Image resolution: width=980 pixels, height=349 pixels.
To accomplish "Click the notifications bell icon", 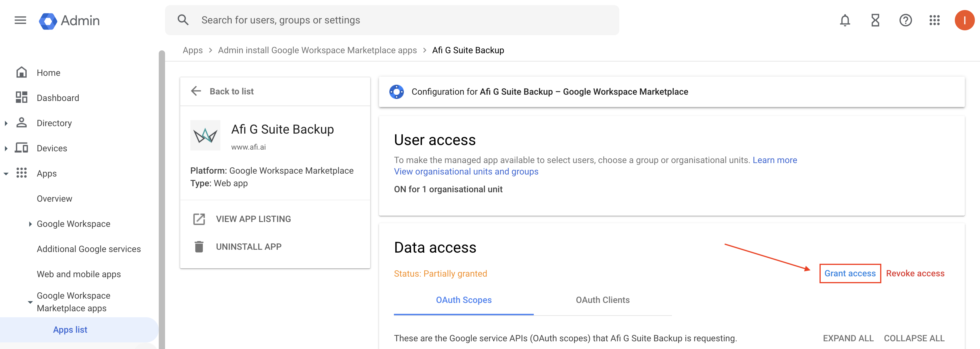I will pos(845,20).
